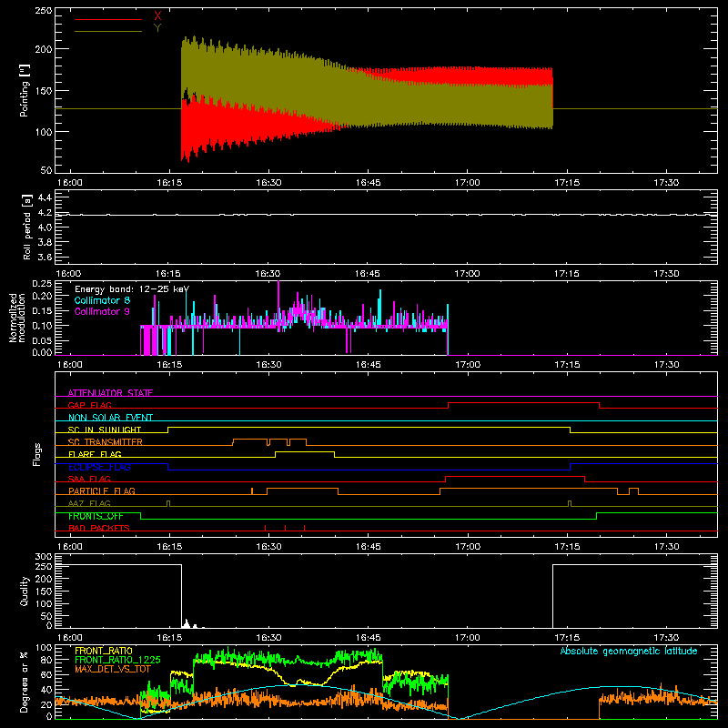Click the 'Absolute geomagnetic latitude' label
This screenshot has width=728, height=728.
(x=629, y=651)
